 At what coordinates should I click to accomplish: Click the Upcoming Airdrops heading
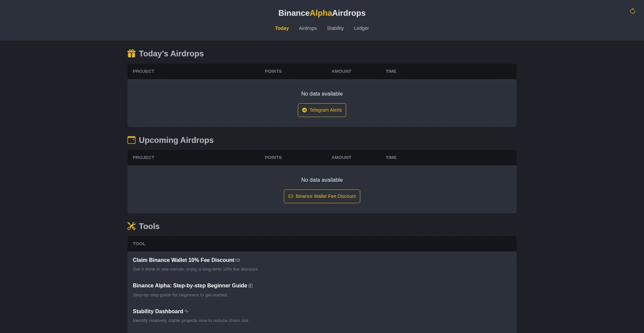point(176,140)
